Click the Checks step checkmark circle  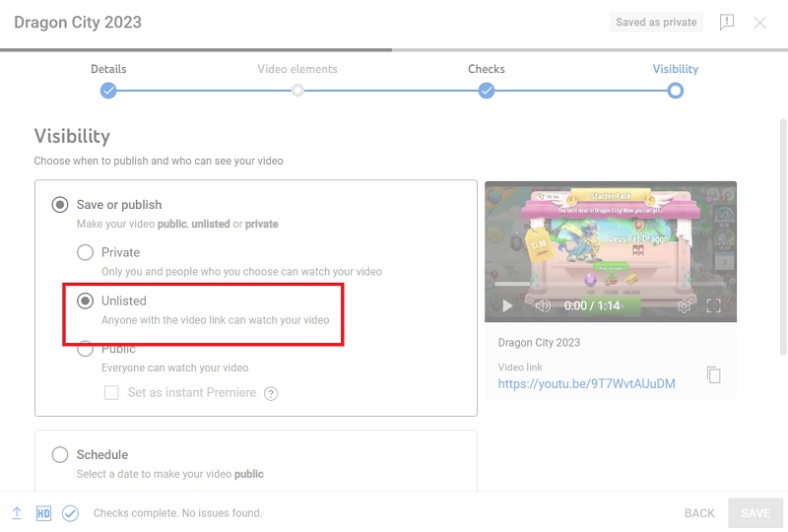coord(487,91)
